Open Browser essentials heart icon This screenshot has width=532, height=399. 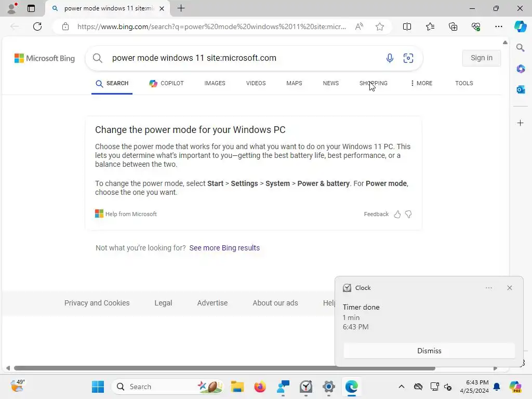point(476,26)
